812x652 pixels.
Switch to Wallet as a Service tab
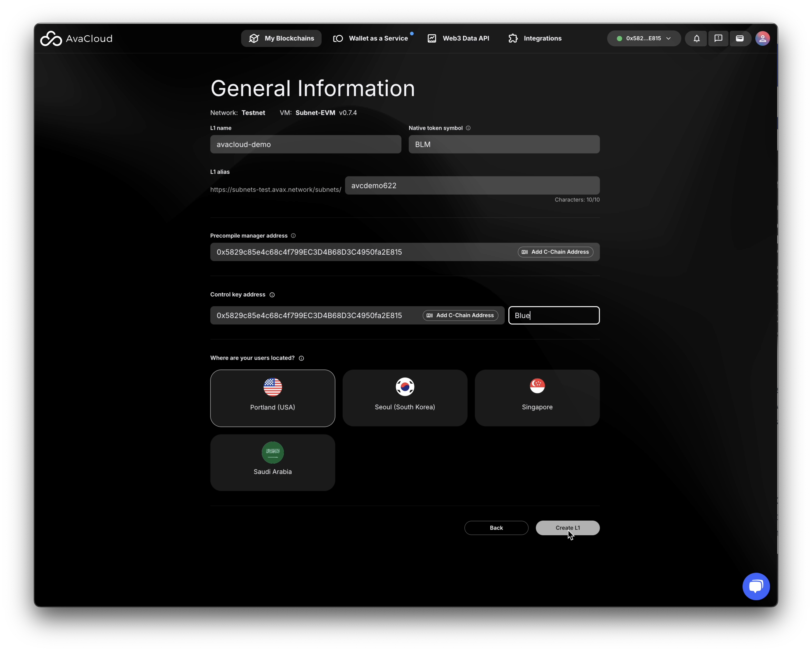pos(371,38)
